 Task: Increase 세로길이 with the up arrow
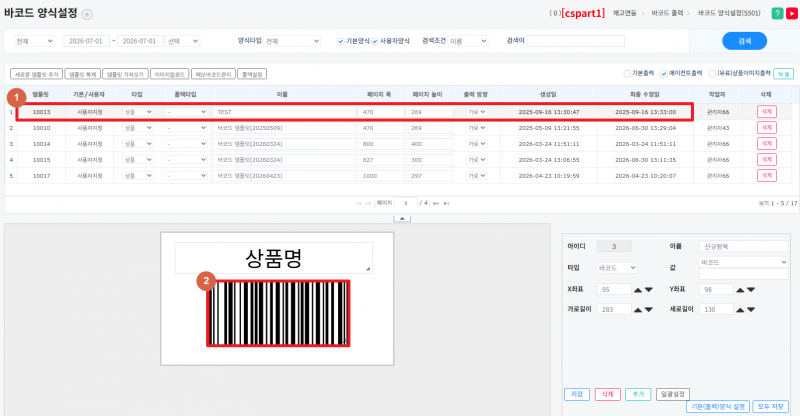[x=740, y=310]
